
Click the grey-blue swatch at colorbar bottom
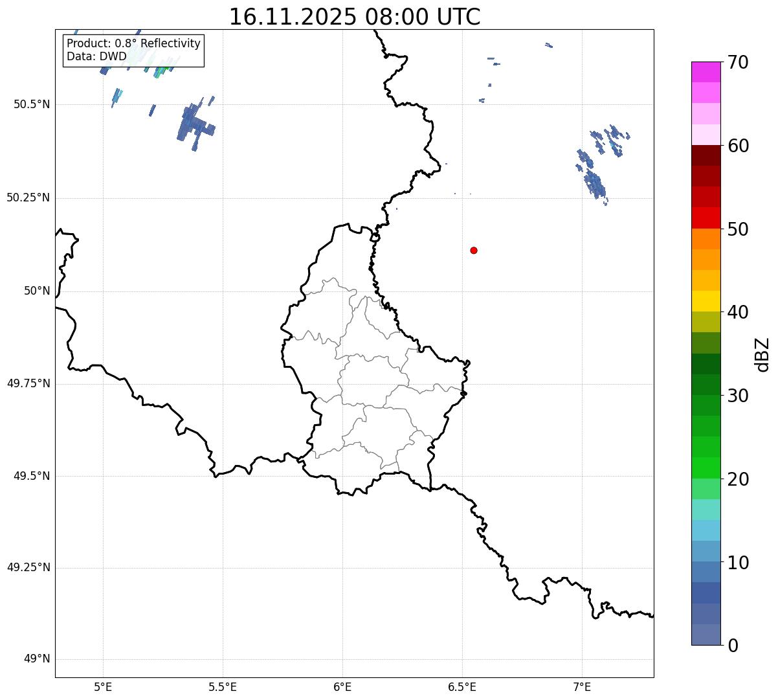tap(706, 635)
